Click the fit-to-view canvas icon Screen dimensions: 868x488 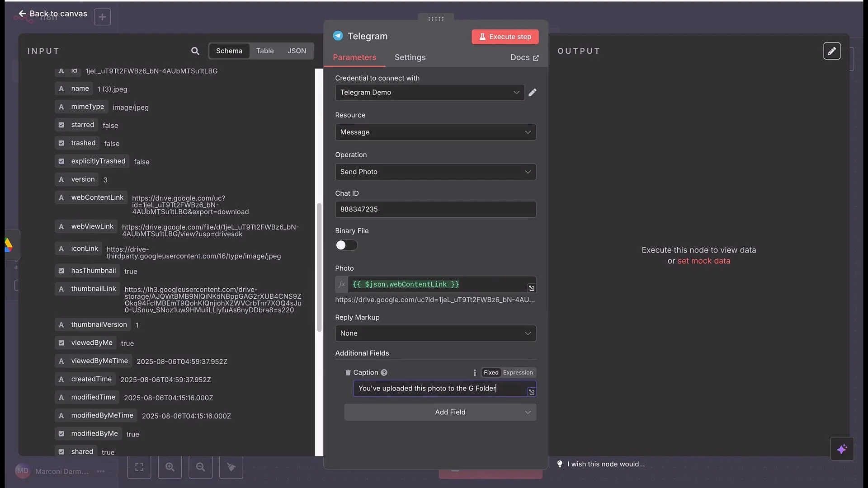click(x=139, y=467)
